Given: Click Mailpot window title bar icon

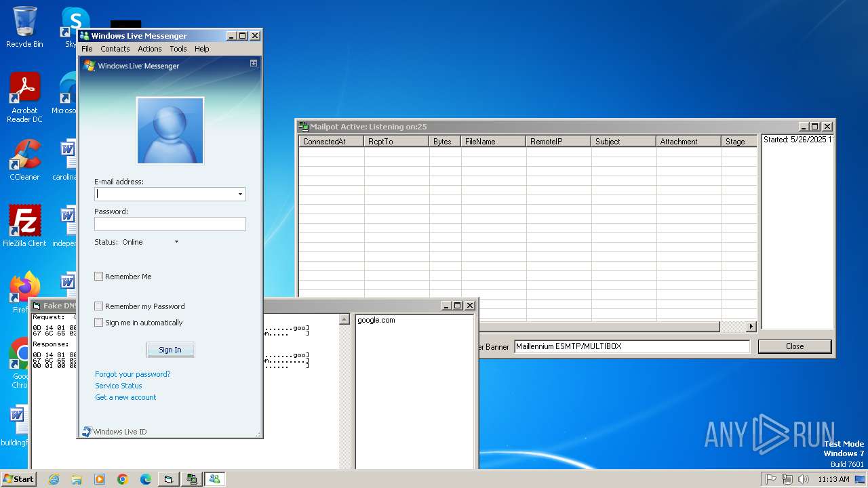Looking at the screenshot, I should (x=304, y=127).
